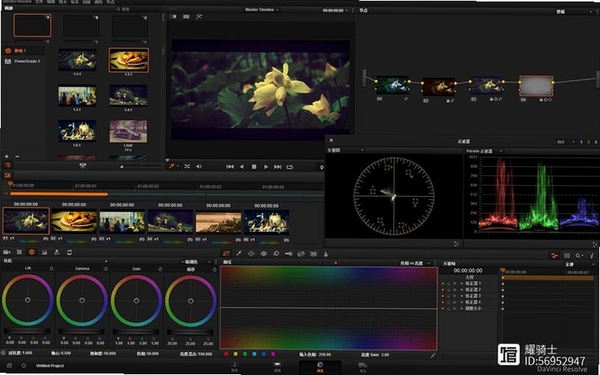Show the keyframes palette icon
Screen dimensions: 600x375
554,255
